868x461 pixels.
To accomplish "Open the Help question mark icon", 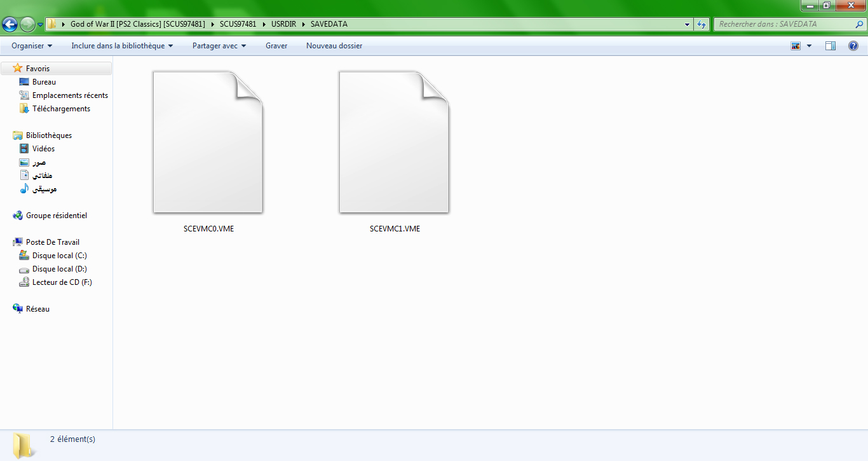I will click(853, 46).
